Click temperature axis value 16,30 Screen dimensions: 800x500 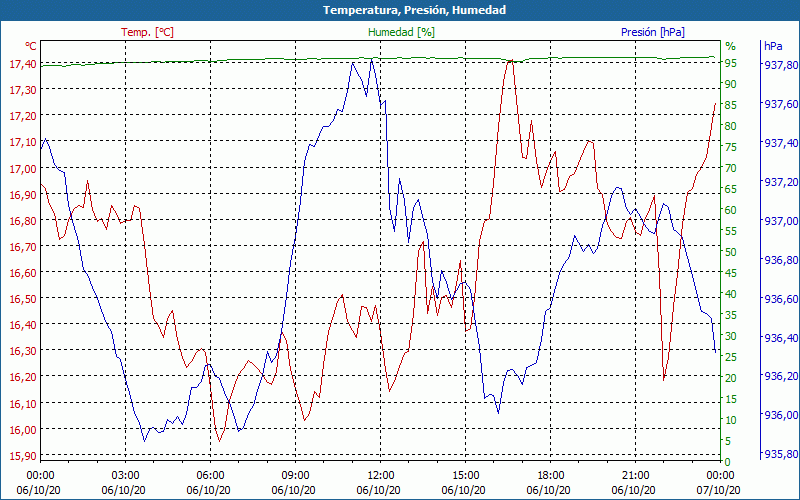tap(22, 351)
